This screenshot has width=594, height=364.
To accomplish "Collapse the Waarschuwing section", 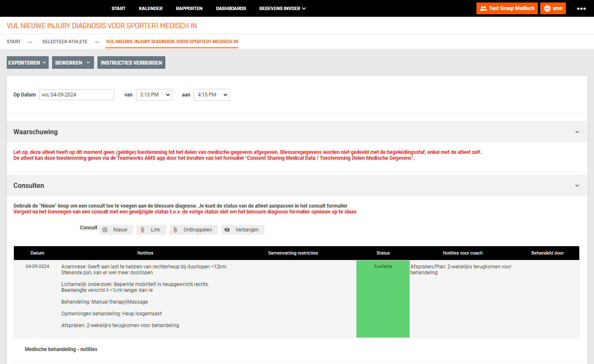I will click(577, 132).
